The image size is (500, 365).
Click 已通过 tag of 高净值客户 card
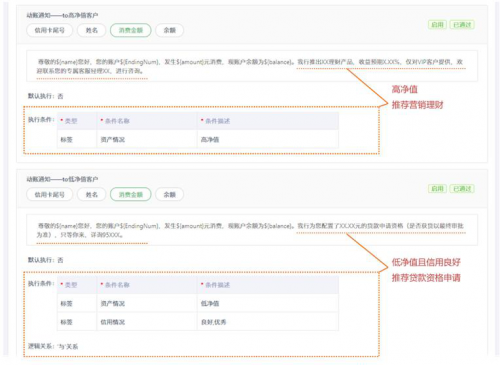click(462, 25)
